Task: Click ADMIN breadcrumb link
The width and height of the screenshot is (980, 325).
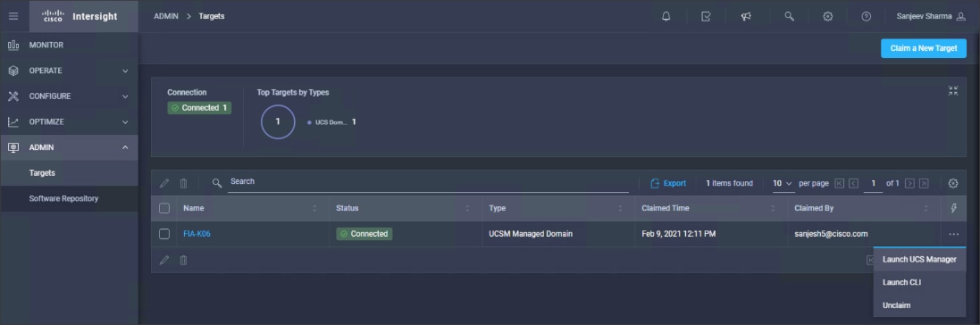Action: [x=165, y=16]
